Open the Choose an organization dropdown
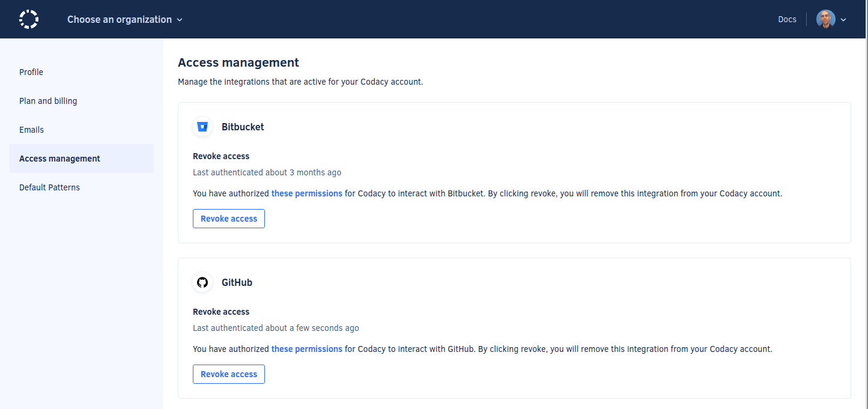Screen dimensions: 868x409 coord(125,19)
